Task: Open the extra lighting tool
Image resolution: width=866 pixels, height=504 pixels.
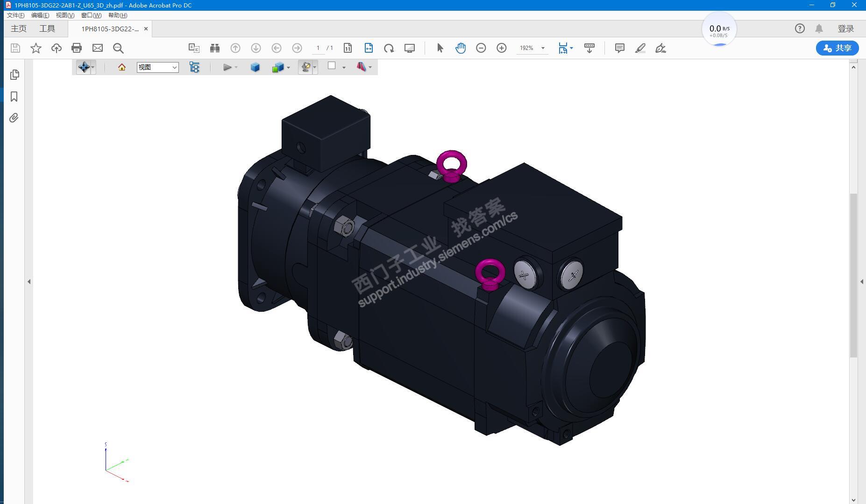Action: pos(306,67)
